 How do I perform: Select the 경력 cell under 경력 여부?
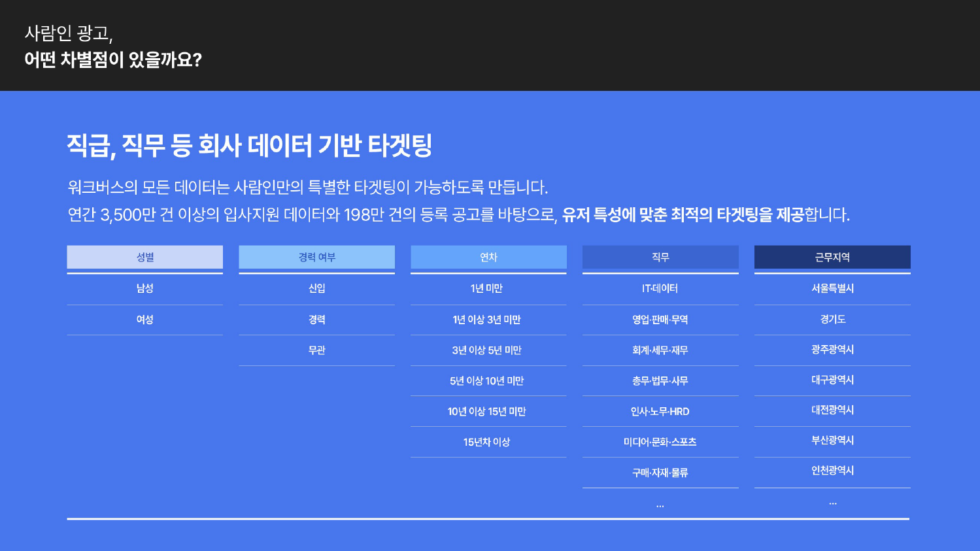coord(316,320)
